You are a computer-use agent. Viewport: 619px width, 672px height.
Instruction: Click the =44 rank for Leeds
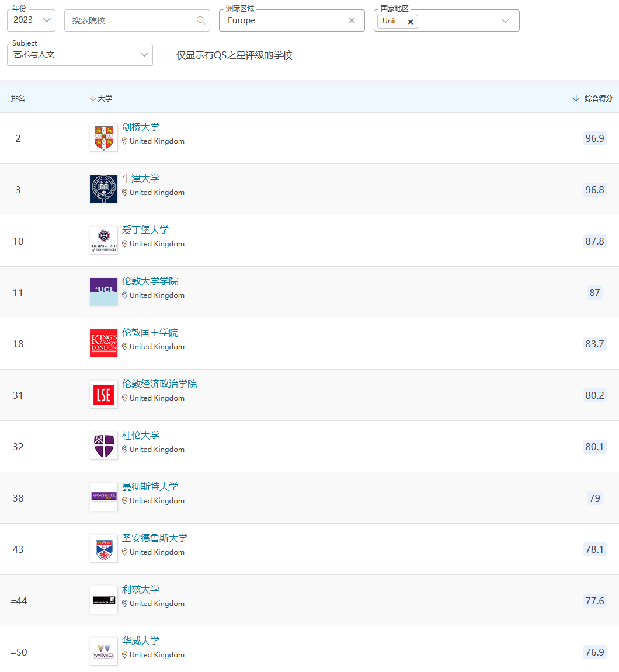click(19, 601)
